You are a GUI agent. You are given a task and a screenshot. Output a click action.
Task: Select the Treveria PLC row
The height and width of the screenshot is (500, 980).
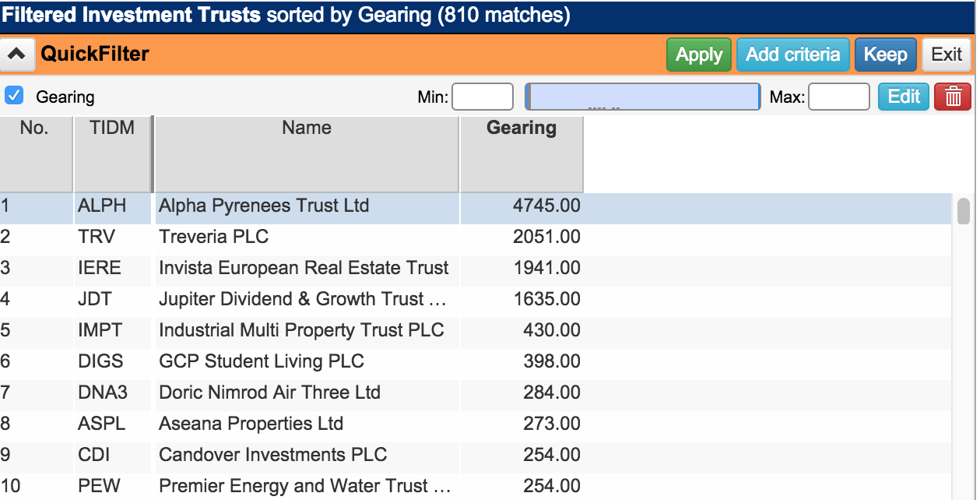pyautogui.click(x=213, y=238)
